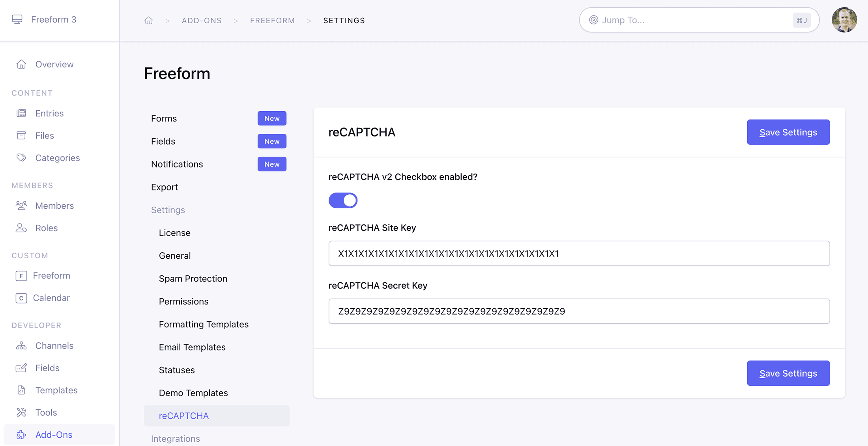This screenshot has height=446, width=868.
Task: Click the Categories tag icon
Action: pos(21,158)
